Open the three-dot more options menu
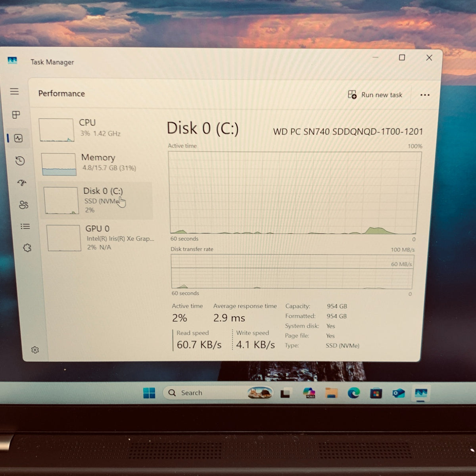The height and width of the screenshot is (476, 476). (425, 95)
